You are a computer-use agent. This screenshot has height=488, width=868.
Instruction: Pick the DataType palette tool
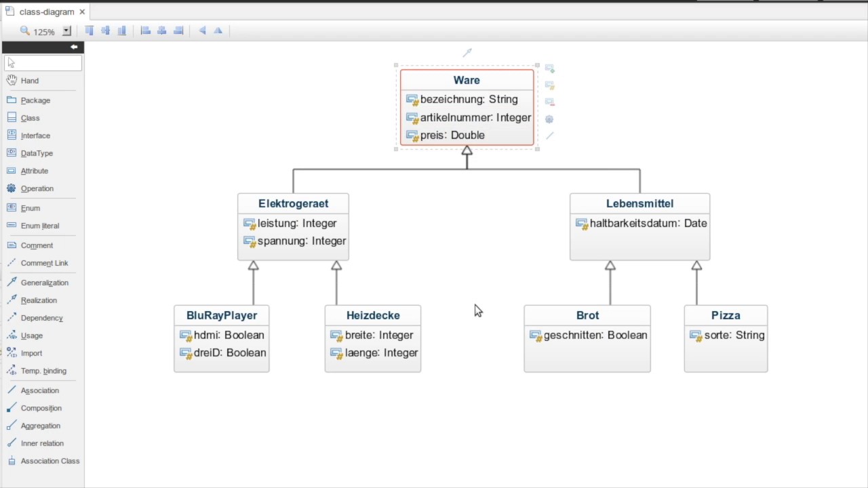pos(30,153)
